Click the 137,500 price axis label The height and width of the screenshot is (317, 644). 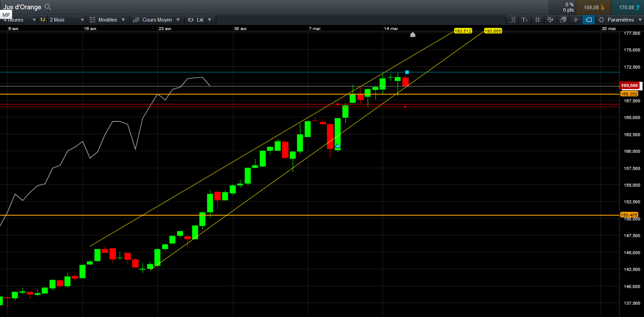631,303
